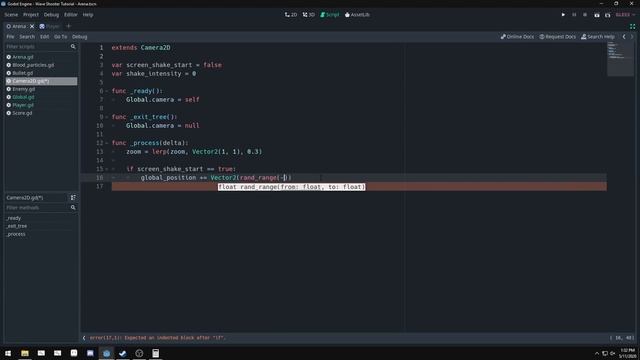
Task: Toggle distraction-free mode
Action: [632, 26]
